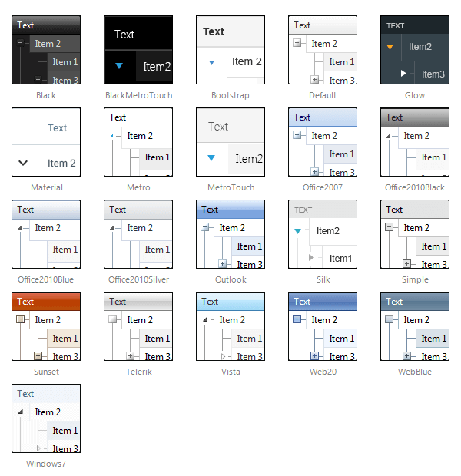Expand Item 3 plus box in Outlook preview
This screenshot has width=461, height=476.
click(223, 264)
